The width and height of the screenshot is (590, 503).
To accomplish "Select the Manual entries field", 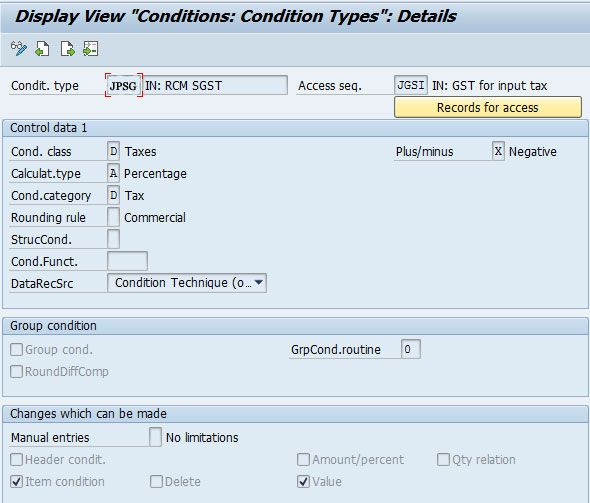I will point(155,437).
